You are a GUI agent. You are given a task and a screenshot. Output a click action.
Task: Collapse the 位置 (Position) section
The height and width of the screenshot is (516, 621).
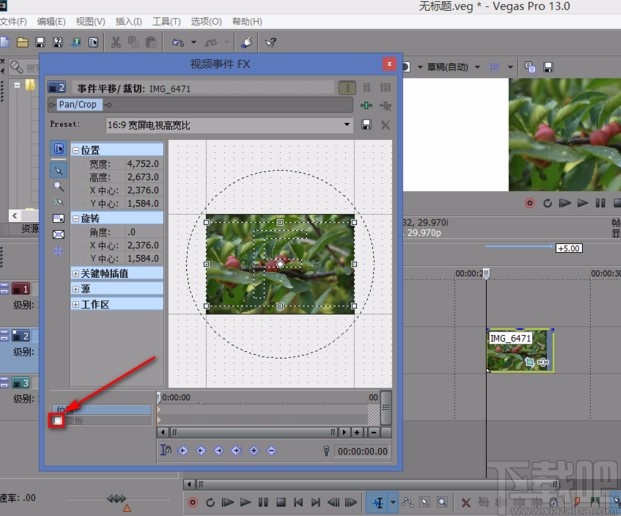76,150
